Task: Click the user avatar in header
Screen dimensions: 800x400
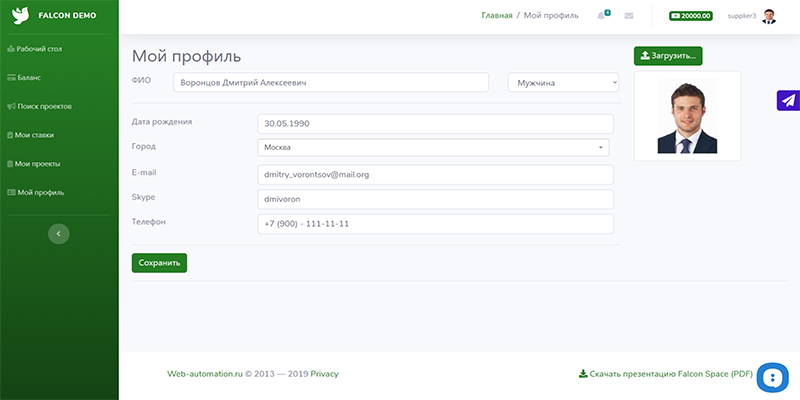Action: point(769,16)
